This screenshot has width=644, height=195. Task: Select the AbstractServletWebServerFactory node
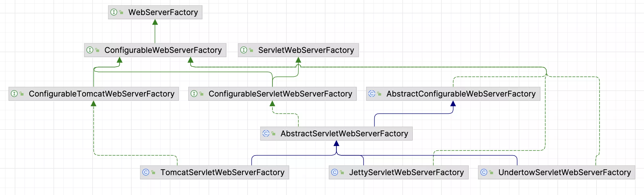(x=336, y=134)
